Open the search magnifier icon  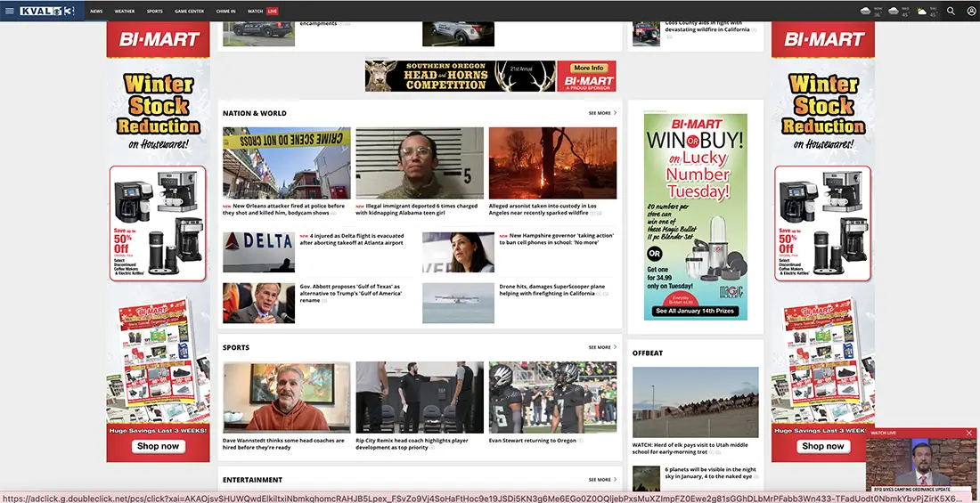click(x=951, y=11)
